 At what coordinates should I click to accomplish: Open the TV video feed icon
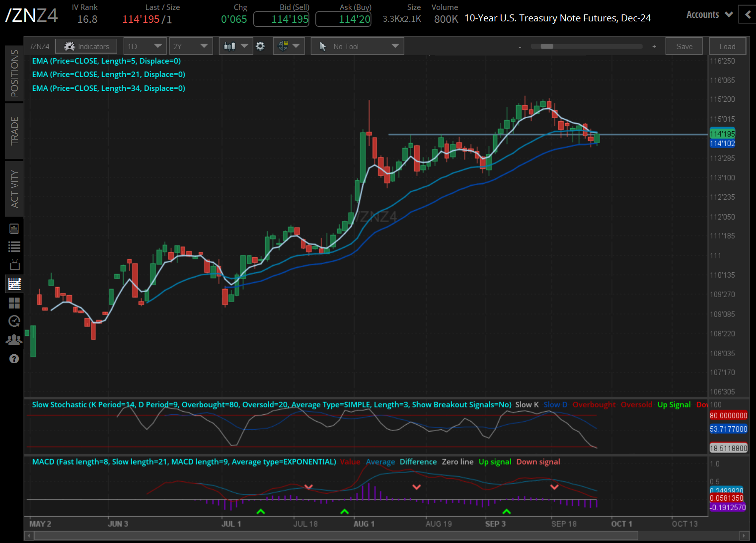pyautogui.click(x=14, y=265)
